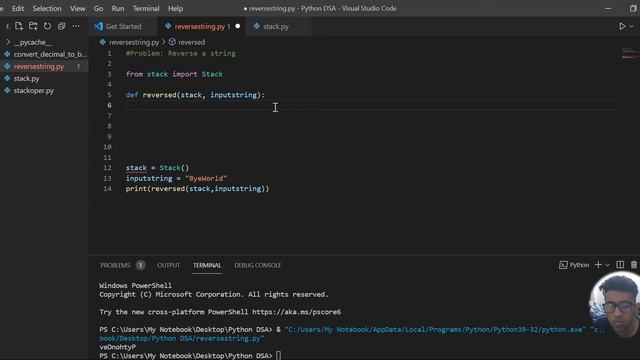Open Terminal menu

coord(146,8)
